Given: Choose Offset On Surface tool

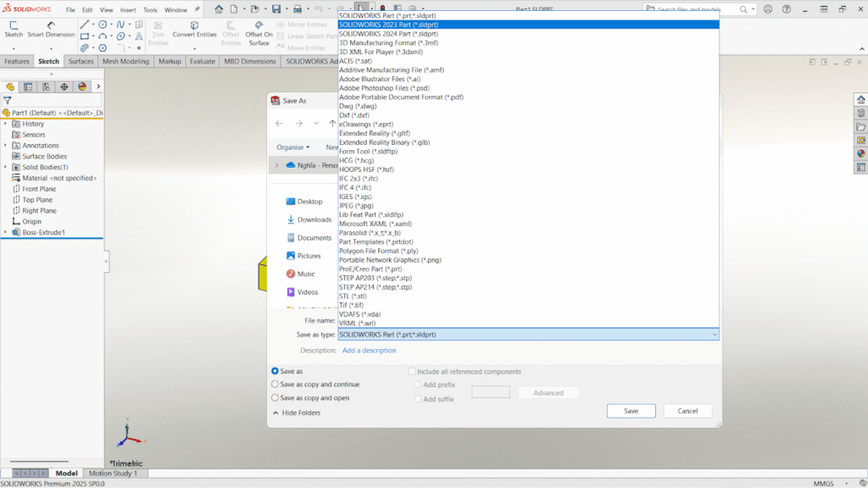Looking at the screenshot, I should pos(259,33).
